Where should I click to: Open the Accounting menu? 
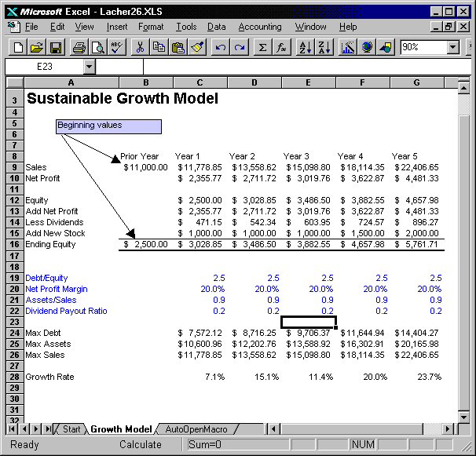point(260,27)
